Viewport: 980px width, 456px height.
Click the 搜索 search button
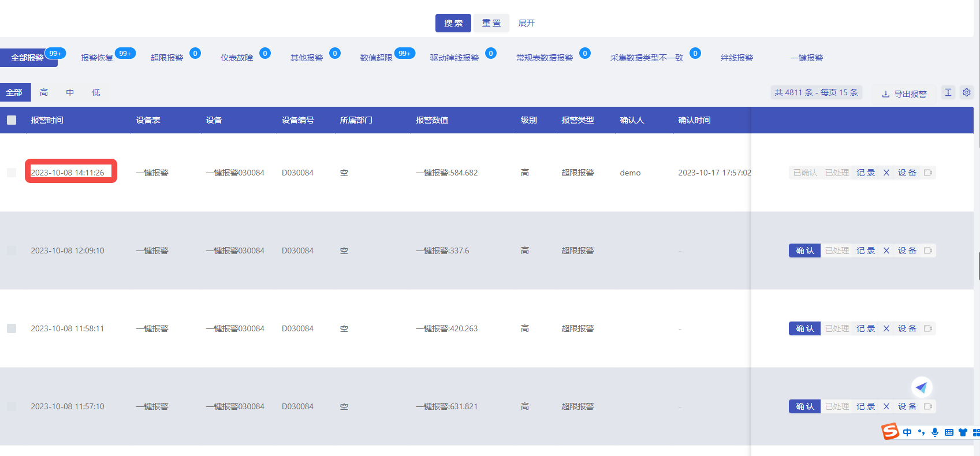(453, 23)
